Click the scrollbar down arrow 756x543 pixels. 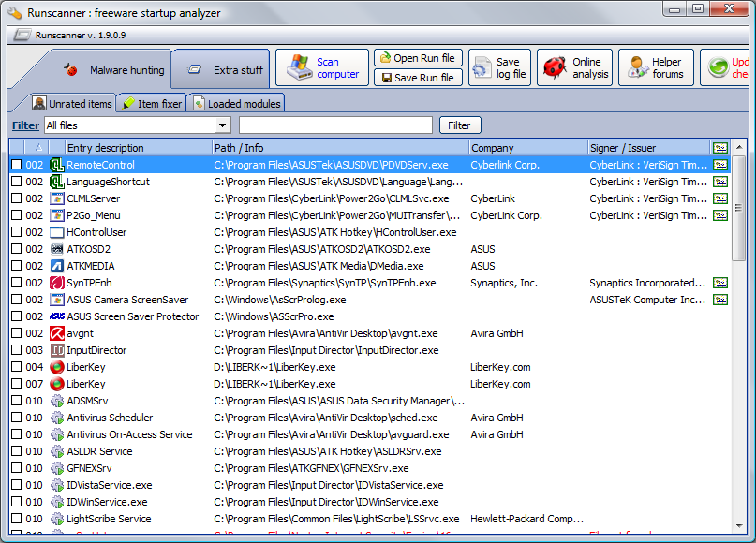click(738, 526)
